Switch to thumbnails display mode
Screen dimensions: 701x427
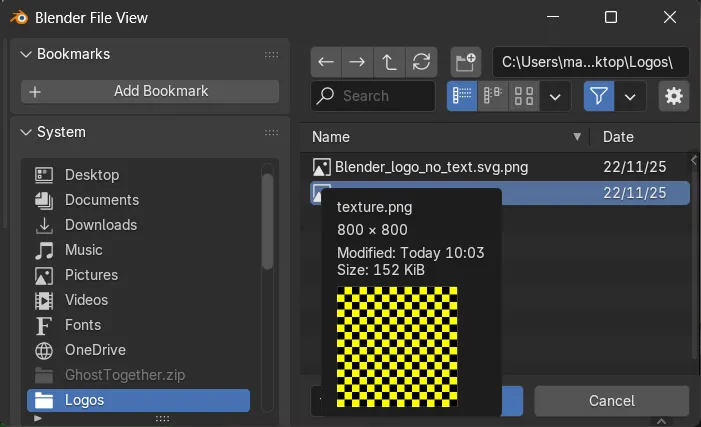pyautogui.click(x=524, y=96)
